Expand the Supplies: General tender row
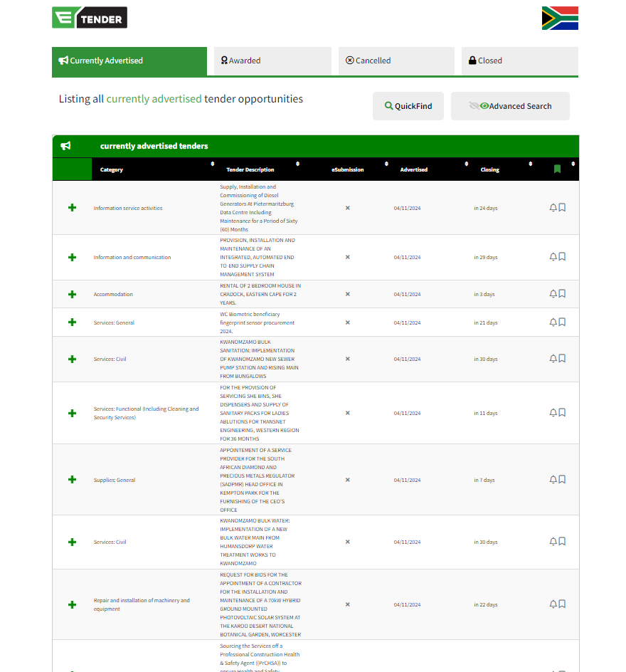This screenshot has width=626, height=672. (x=72, y=480)
